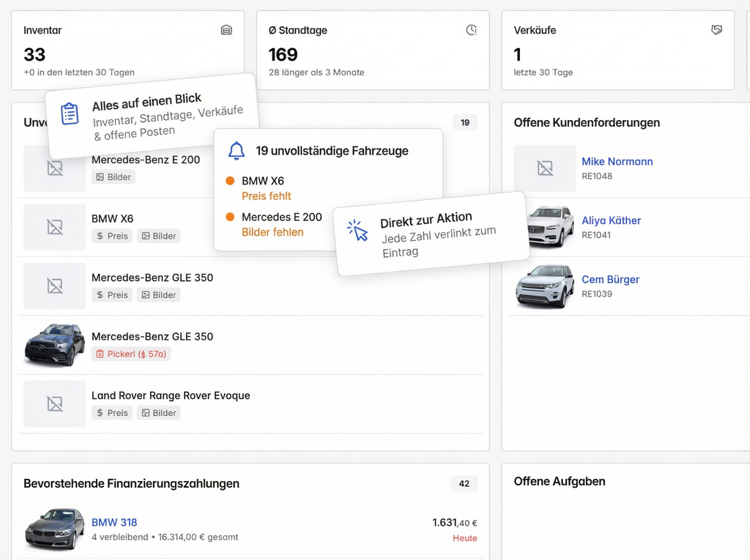The image size is (750, 560).
Task: Click missing-photo icon next to Mike Normann
Action: [545, 168]
